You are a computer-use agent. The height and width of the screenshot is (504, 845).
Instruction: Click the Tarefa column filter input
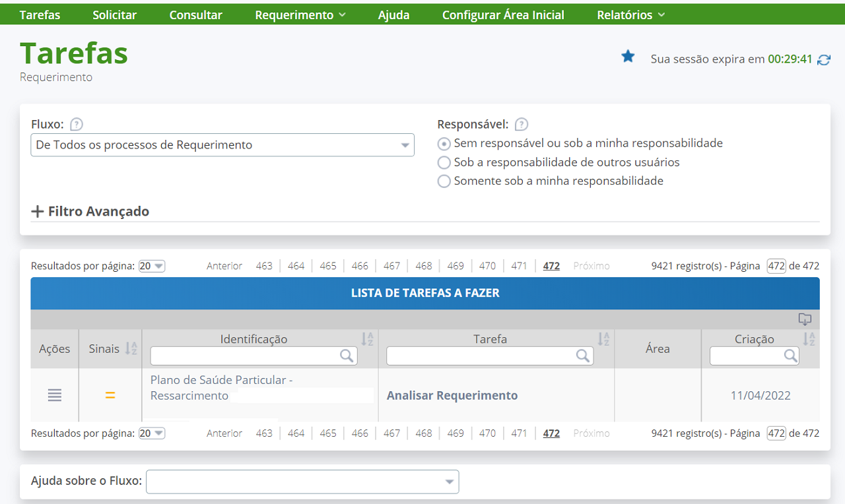482,356
